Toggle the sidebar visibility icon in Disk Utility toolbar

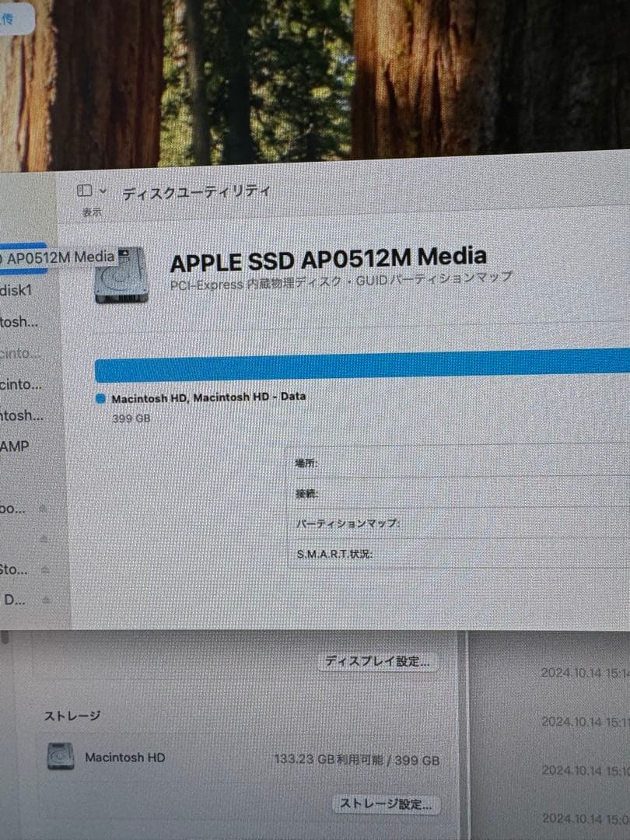pyautogui.click(x=82, y=189)
